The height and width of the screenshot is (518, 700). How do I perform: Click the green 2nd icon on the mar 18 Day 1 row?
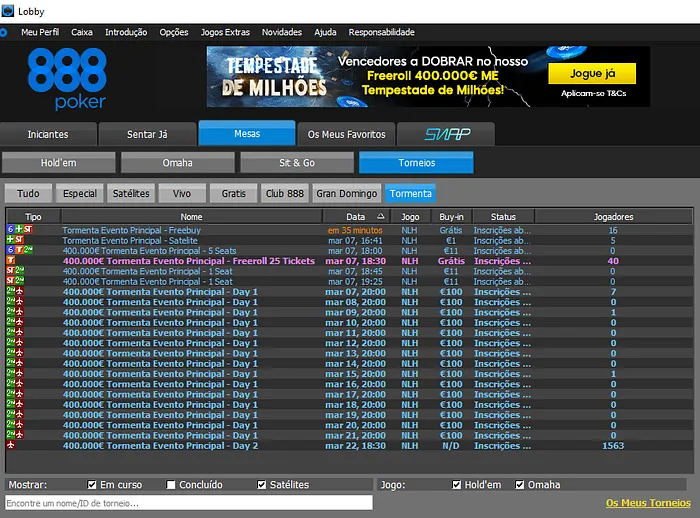coord(11,404)
